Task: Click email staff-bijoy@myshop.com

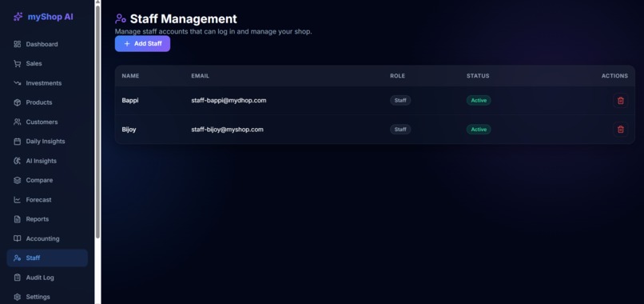Action: pos(227,130)
